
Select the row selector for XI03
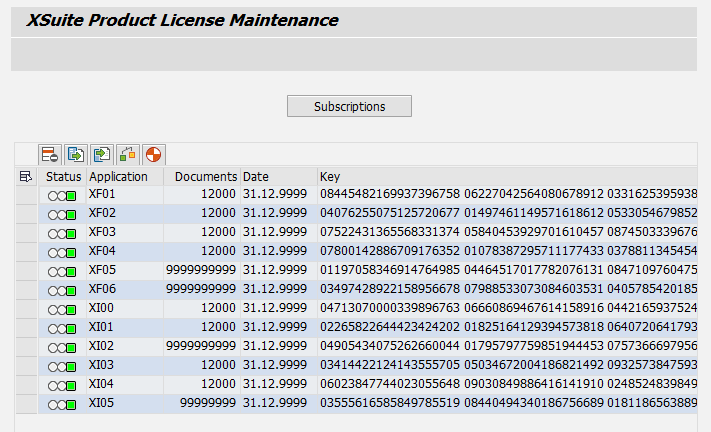26,366
